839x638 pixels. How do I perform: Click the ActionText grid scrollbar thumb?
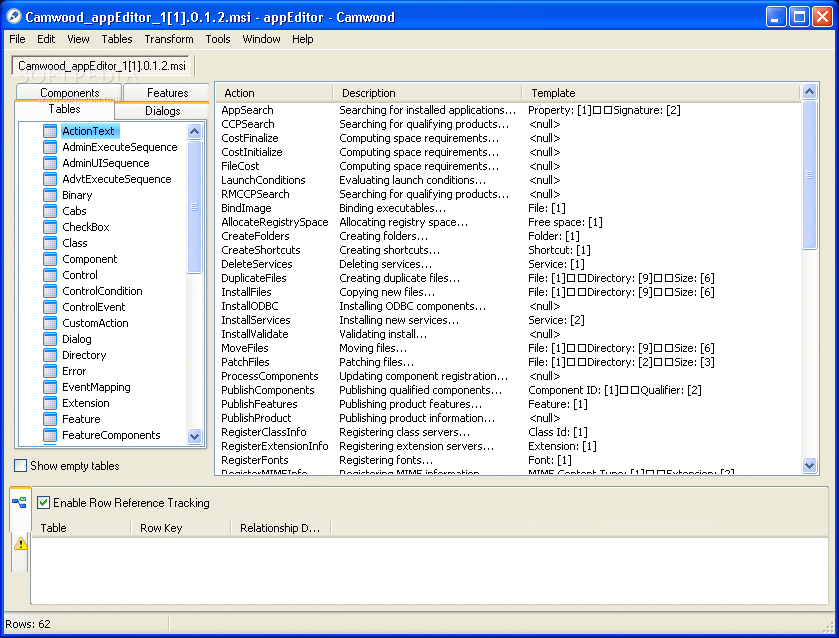point(810,175)
